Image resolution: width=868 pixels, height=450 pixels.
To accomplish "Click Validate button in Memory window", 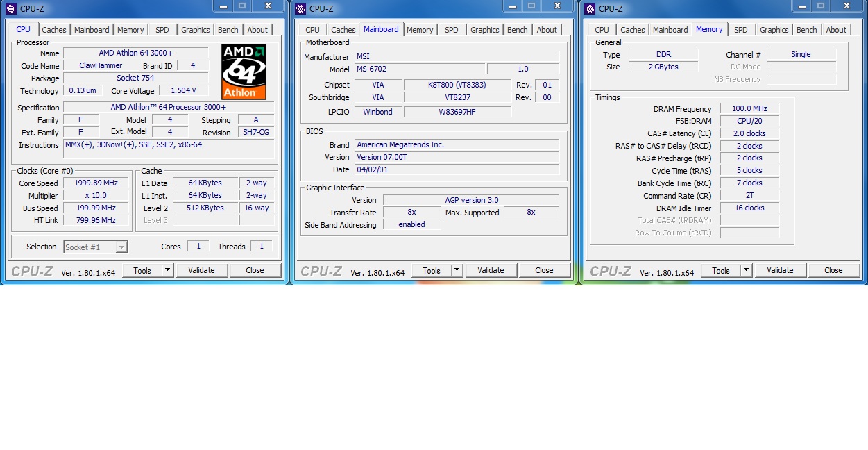I will 780,270.
